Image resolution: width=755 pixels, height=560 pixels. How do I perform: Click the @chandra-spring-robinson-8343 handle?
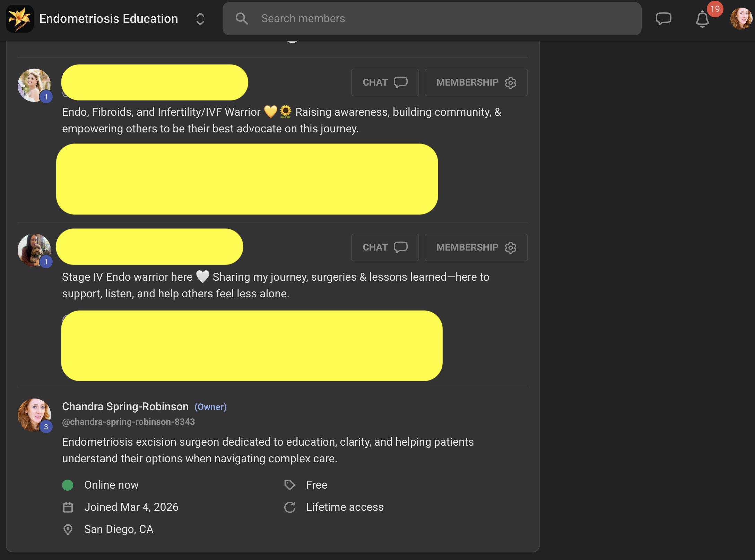click(x=128, y=422)
